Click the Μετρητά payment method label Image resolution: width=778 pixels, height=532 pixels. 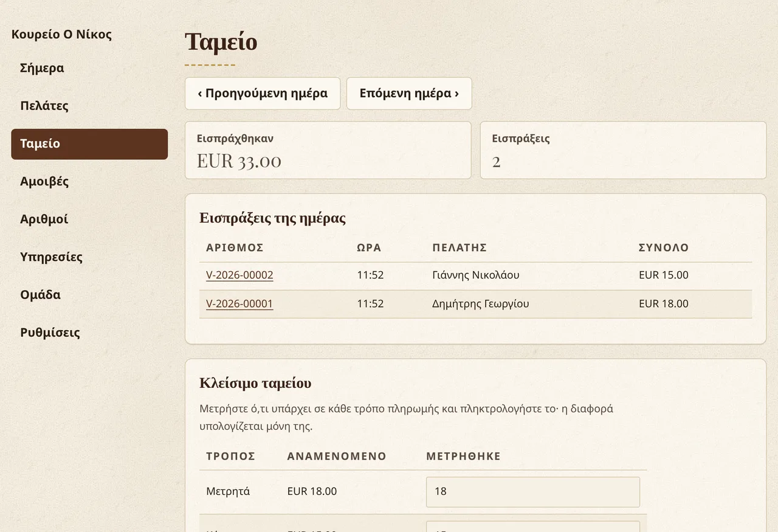coord(228,491)
